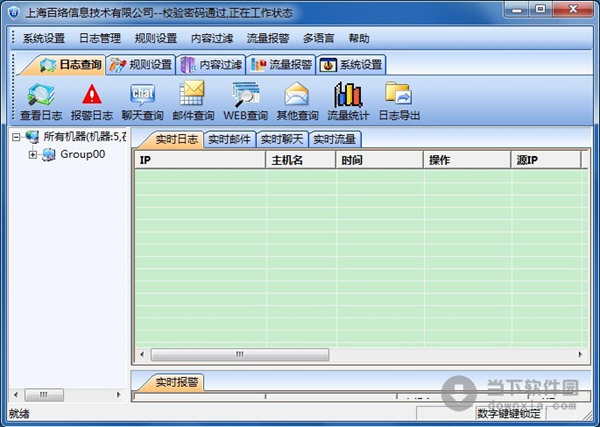Minimize the application window
This screenshot has height=427, width=600.
tap(517, 10)
